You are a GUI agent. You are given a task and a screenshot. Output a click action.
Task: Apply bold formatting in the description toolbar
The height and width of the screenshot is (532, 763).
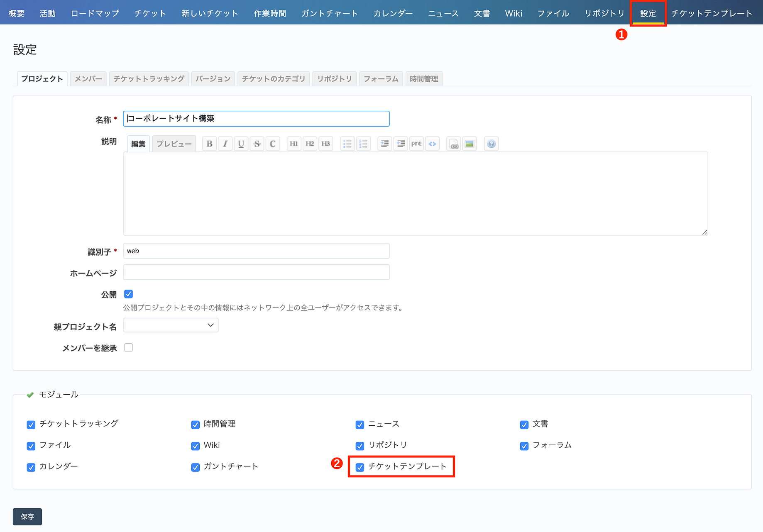[209, 144]
